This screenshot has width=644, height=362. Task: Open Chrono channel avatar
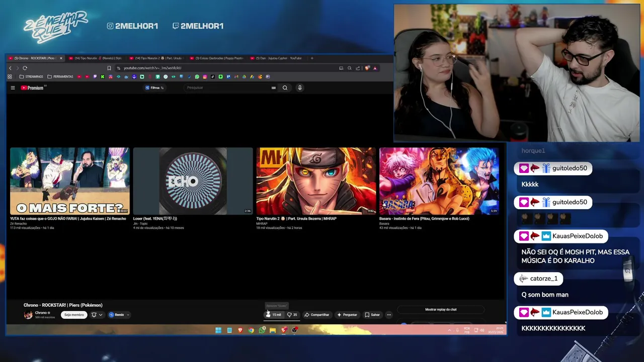coord(28,315)
